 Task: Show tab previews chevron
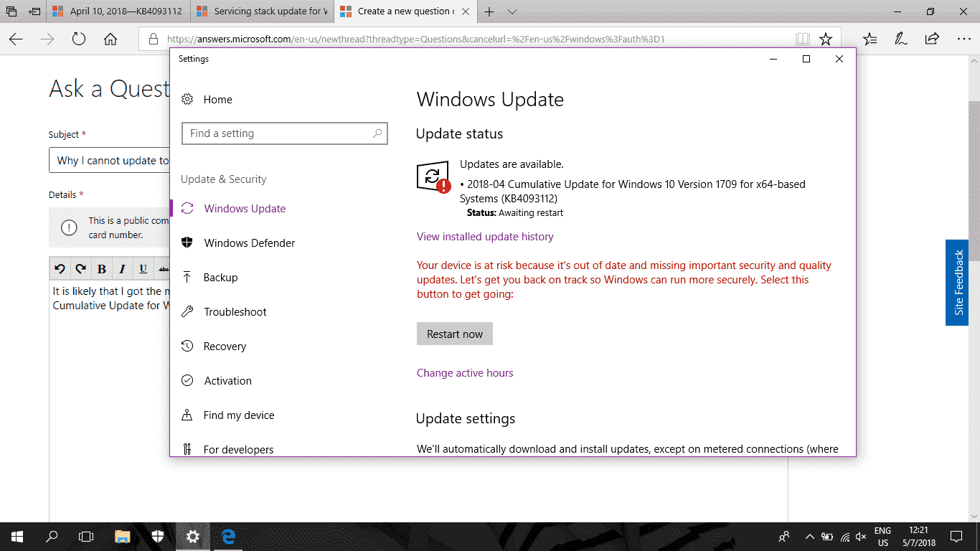pos(512,11)
